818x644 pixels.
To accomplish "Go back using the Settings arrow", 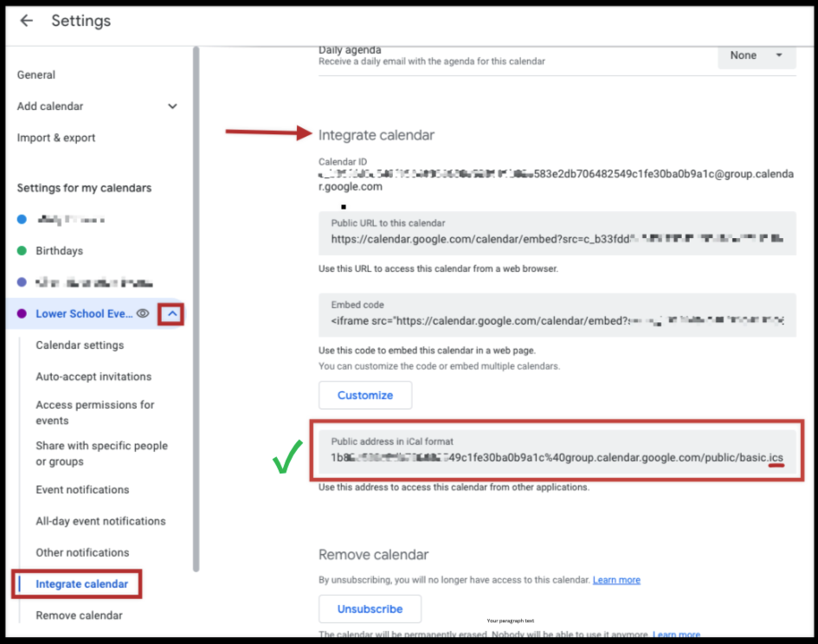I will [x=26, y=21].
